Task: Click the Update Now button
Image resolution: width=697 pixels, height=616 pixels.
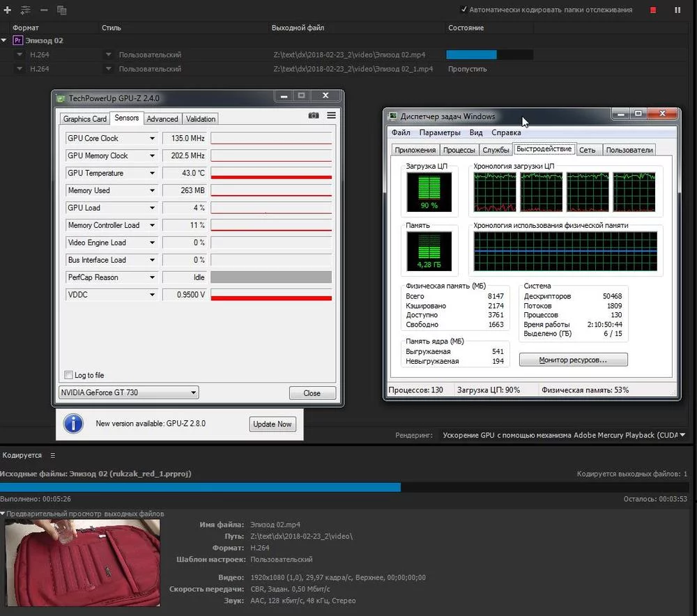Action: (273, 424)
